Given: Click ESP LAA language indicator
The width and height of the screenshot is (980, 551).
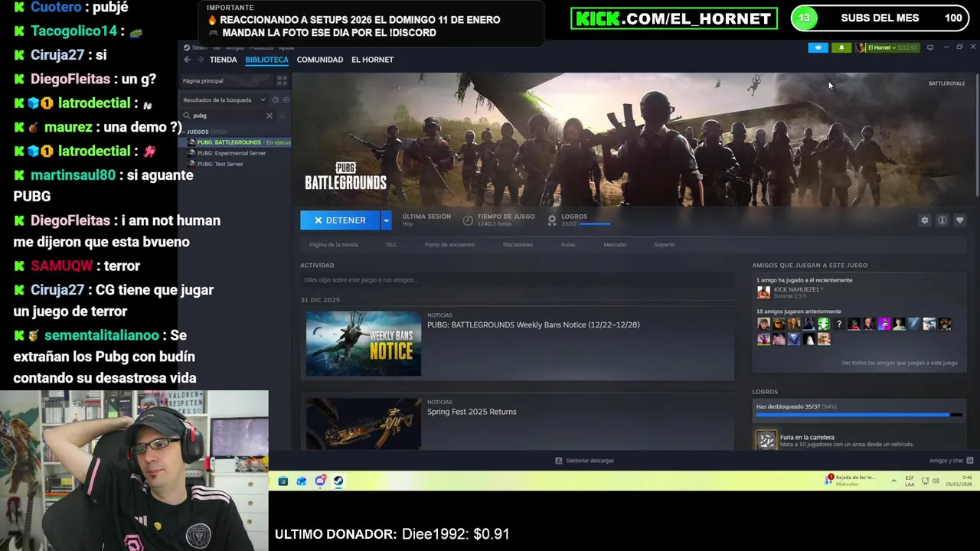Looking at the screenshot, I should [x=910, y=481].
